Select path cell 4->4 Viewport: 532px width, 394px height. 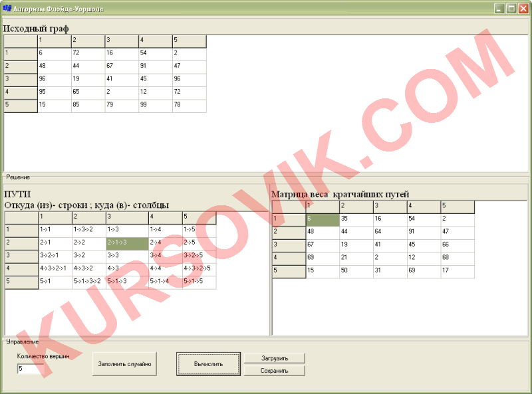tap(166, 270)
